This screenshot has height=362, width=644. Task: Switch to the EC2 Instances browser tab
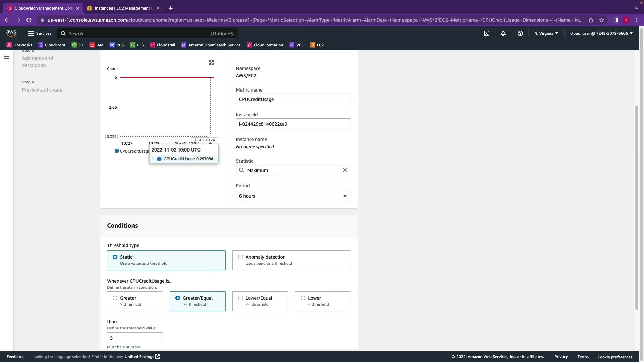(123, 8)
